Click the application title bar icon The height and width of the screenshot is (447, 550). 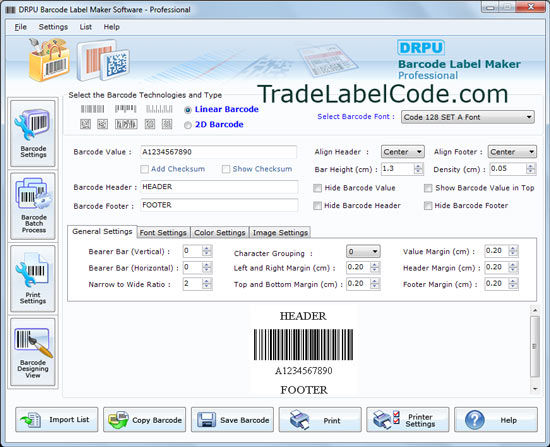coord(11,10)
